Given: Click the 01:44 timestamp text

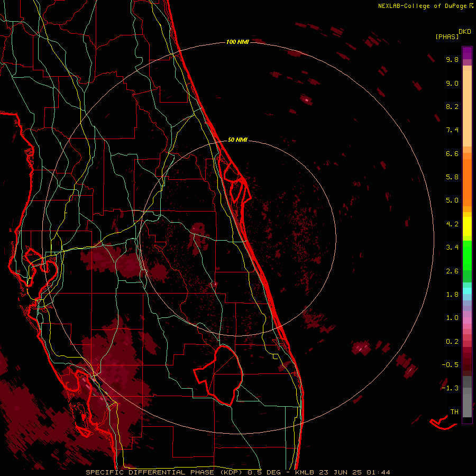Looking at the screenshot, I should [x=378, y=472].
